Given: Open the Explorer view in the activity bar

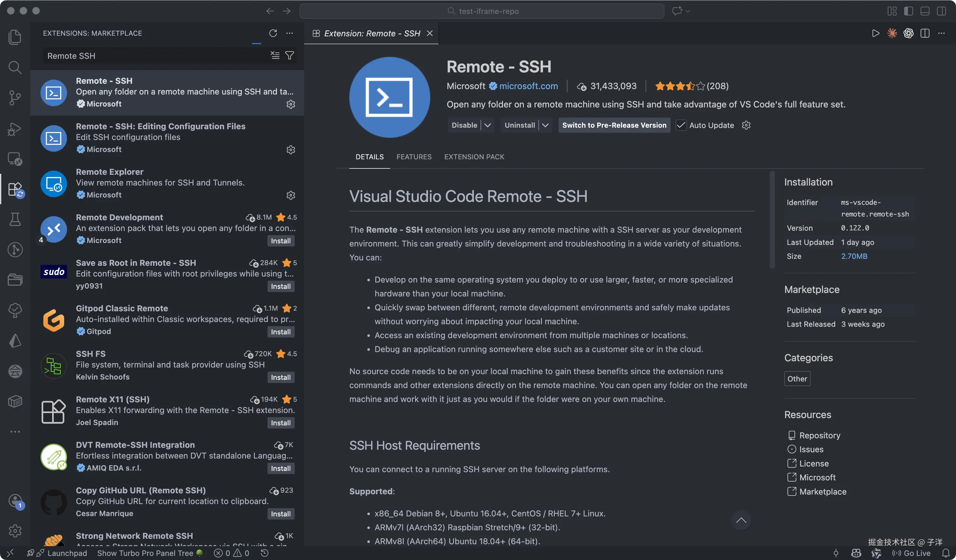Looking at the screenshot, I should pyautogui.click(x=15, y=37).
